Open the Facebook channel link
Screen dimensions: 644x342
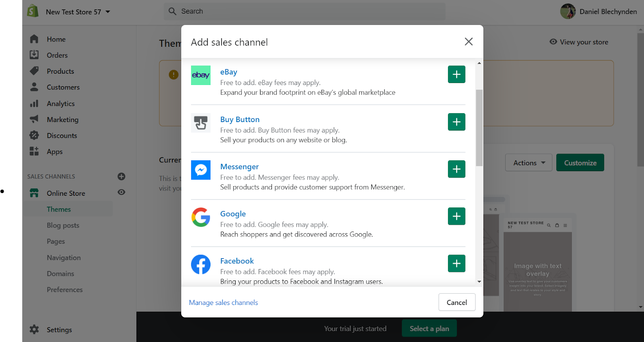[x=237, y=261]
